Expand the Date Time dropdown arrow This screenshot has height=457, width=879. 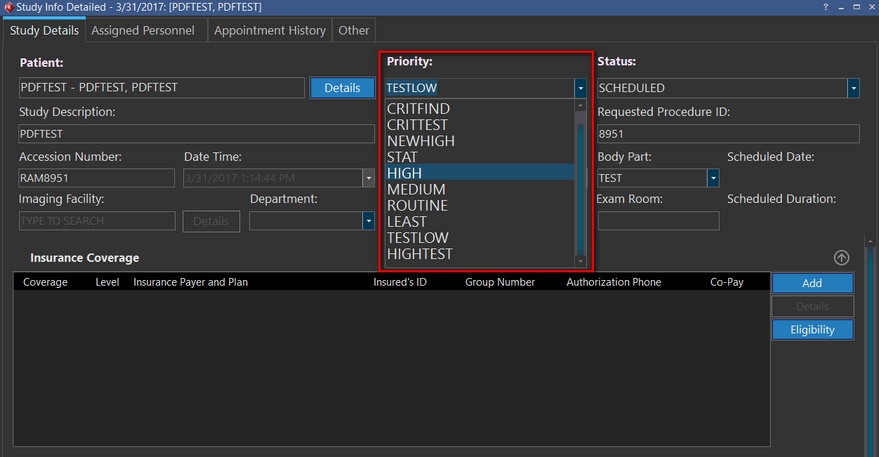368,178
